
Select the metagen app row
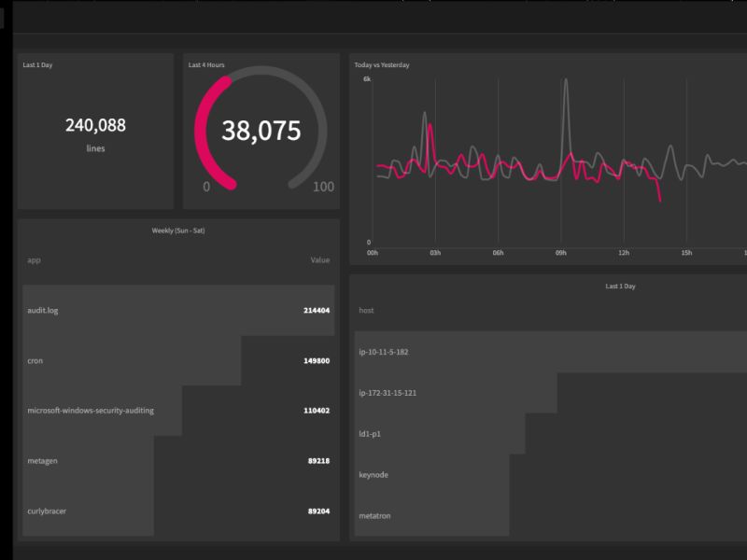tap(178, 461)
